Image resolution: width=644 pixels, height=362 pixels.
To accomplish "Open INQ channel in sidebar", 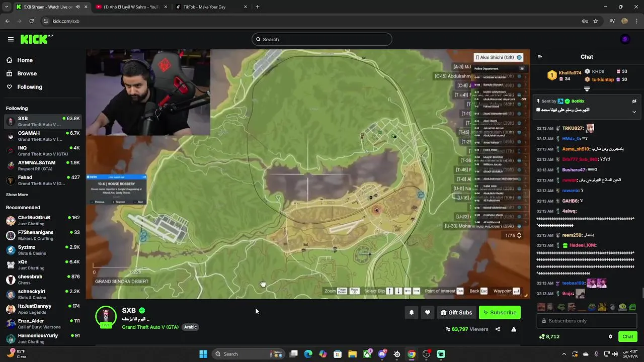I will (x=43, y=151).
